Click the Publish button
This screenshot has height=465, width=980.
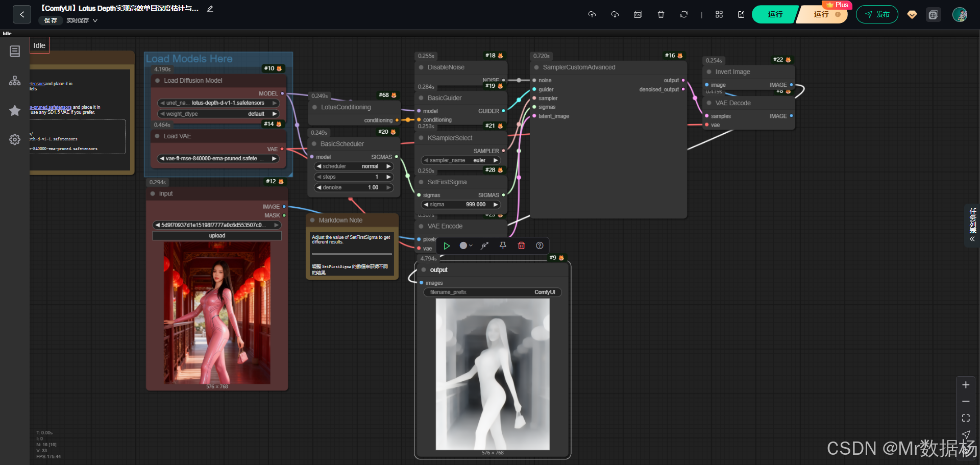[877, 14]
